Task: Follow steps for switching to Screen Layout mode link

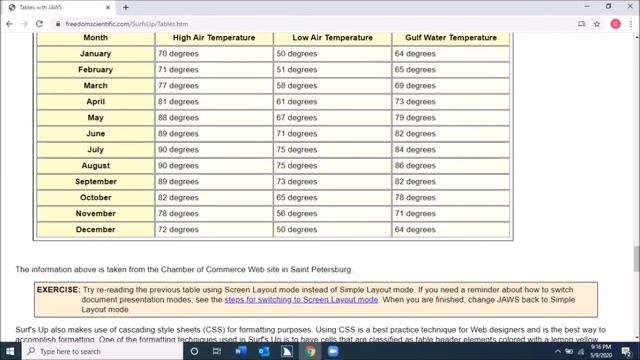Action: click(x=301, y=300)
